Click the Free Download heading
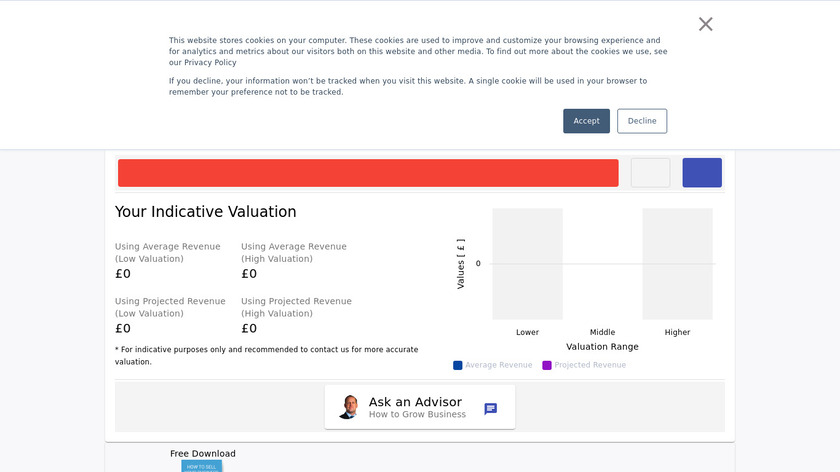The width and height of the screenshot is (840, 472). point(203,453)
